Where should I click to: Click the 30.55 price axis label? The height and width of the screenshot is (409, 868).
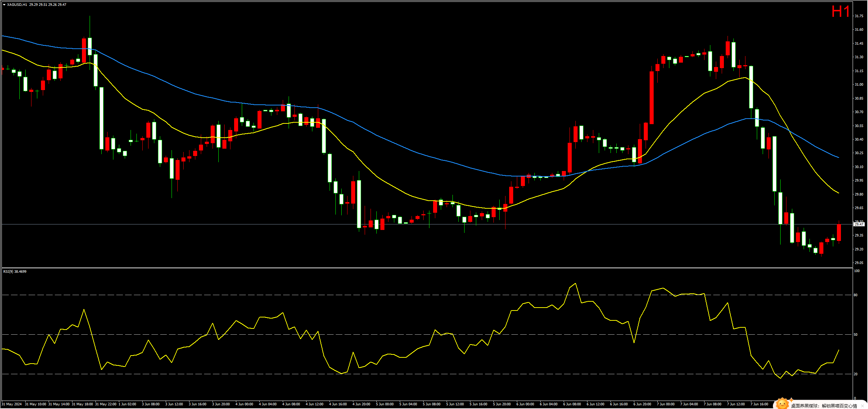coord(859,126)
